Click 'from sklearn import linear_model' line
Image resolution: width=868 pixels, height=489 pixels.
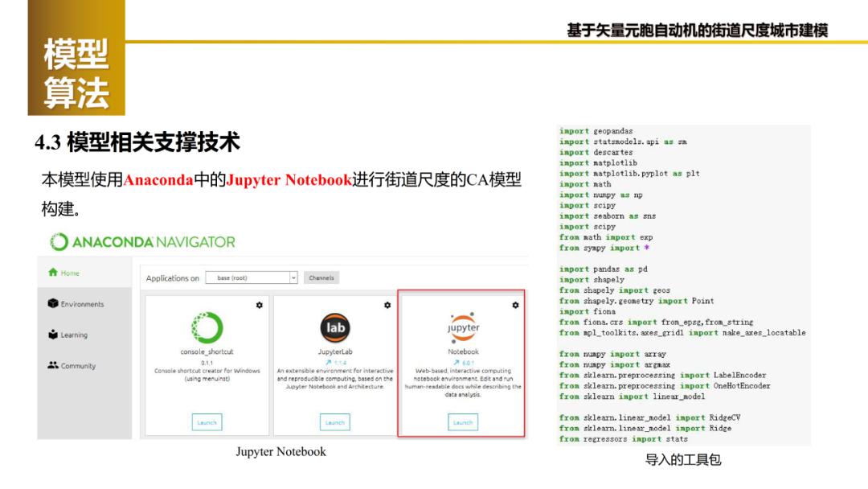(x=633, y=397)
